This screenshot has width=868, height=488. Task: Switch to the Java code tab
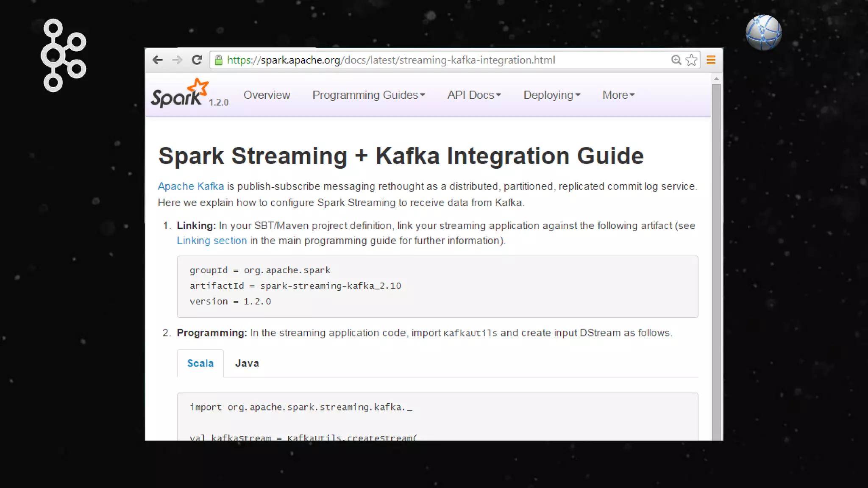coord(247,363)
